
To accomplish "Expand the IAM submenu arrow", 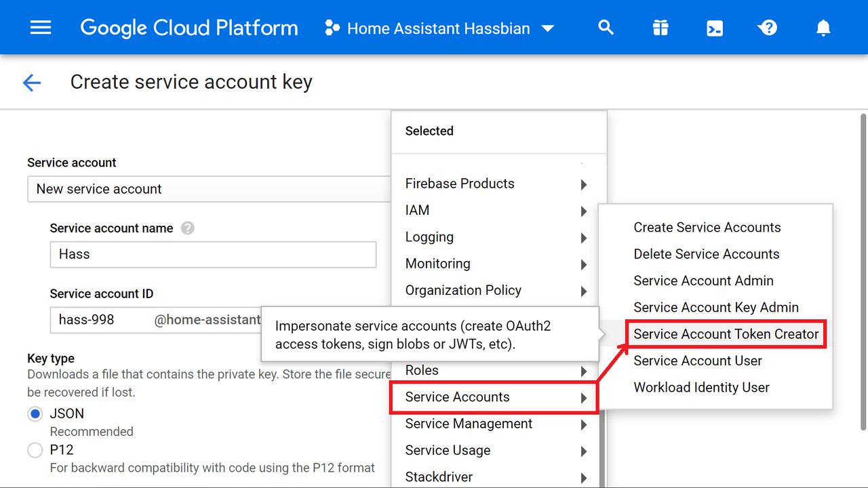I will click(x=584, y=211).
